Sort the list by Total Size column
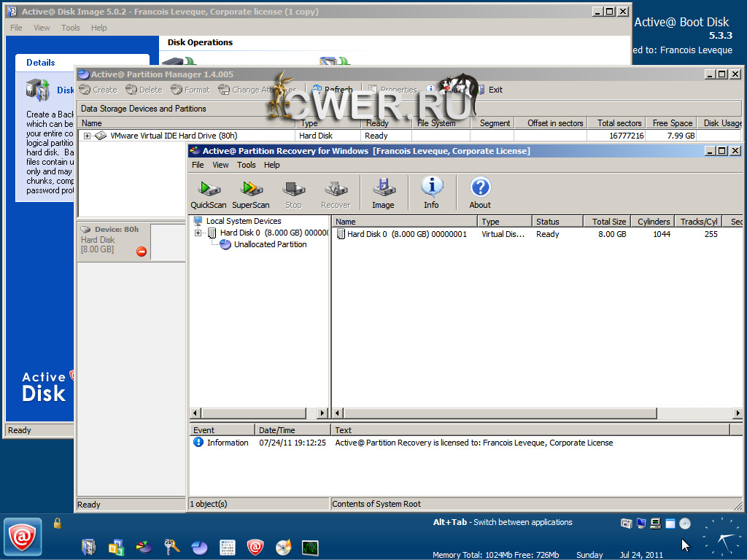Screen dimensions: 747x560 tap(608, 222)
